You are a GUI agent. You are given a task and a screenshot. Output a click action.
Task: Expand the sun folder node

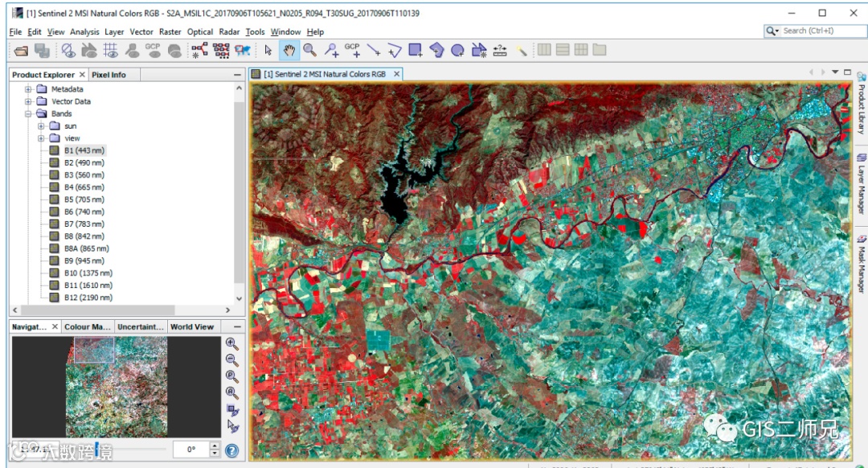pos(41,126)
